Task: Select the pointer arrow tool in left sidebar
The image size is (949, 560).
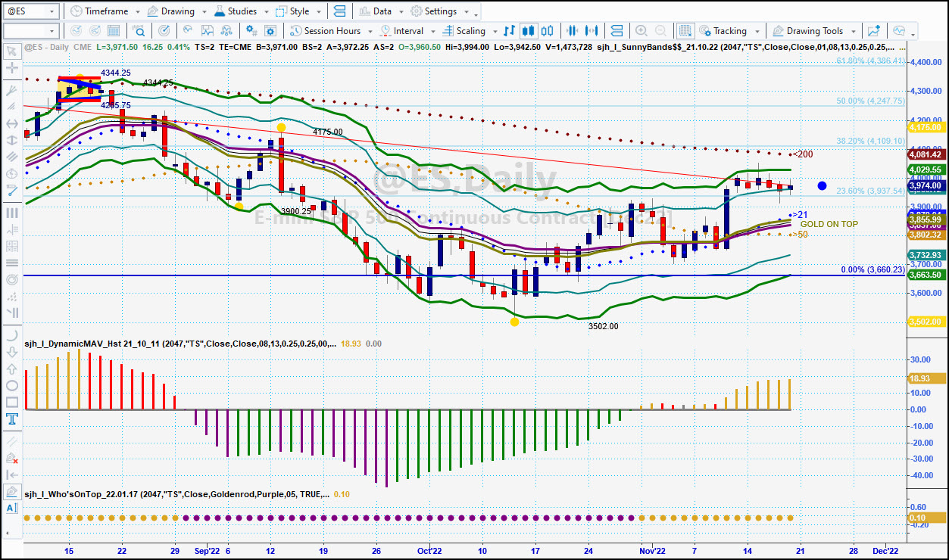Action: pyautogui.click(x=12, y=51)
